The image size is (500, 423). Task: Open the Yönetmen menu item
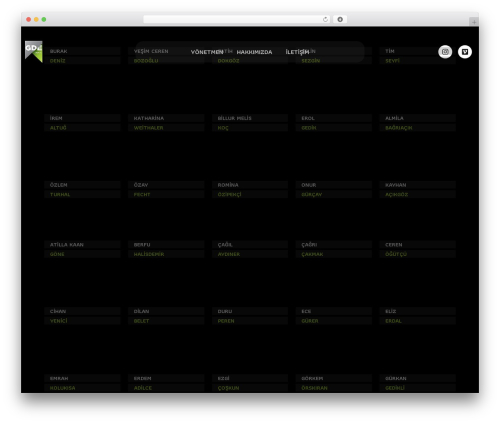[207, 52]
